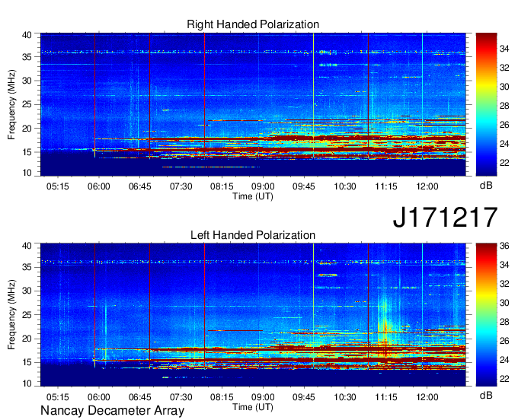
Task: Click the 10:30 tick under Left Handed plot
Action: coord(345,397)
